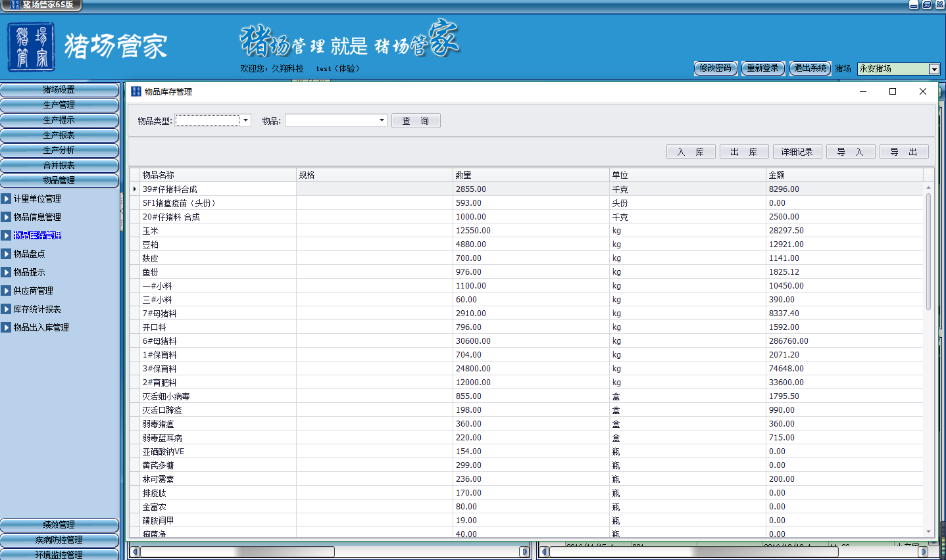This screenshot has height=560, width=946.
Task: Open the 物品类型 dropdown
Action: 246,120
